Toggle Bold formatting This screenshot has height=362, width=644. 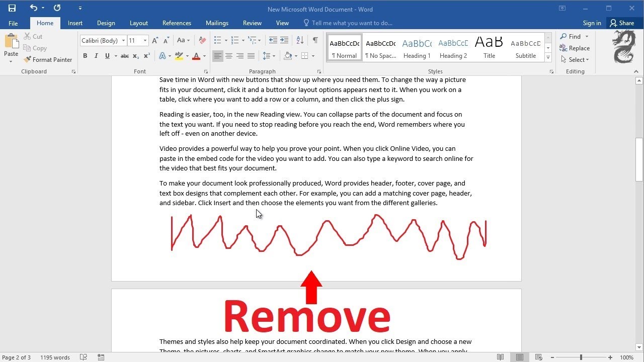pos(85,56)
